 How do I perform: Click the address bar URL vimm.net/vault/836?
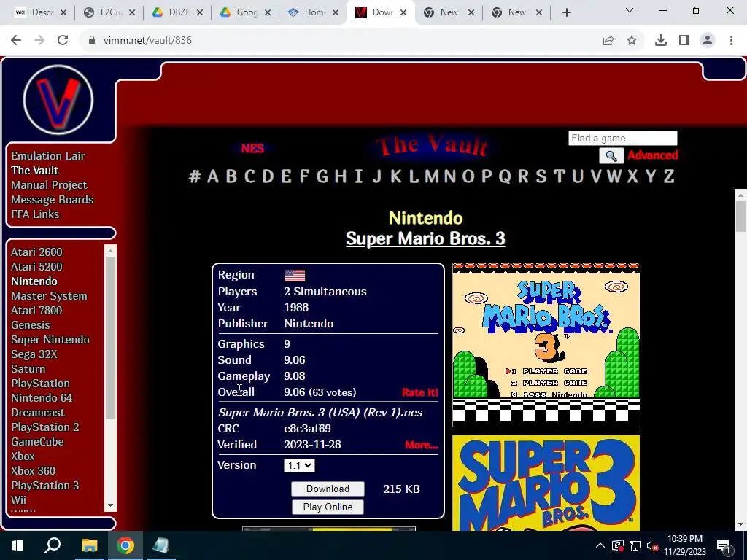coord(147,41)
